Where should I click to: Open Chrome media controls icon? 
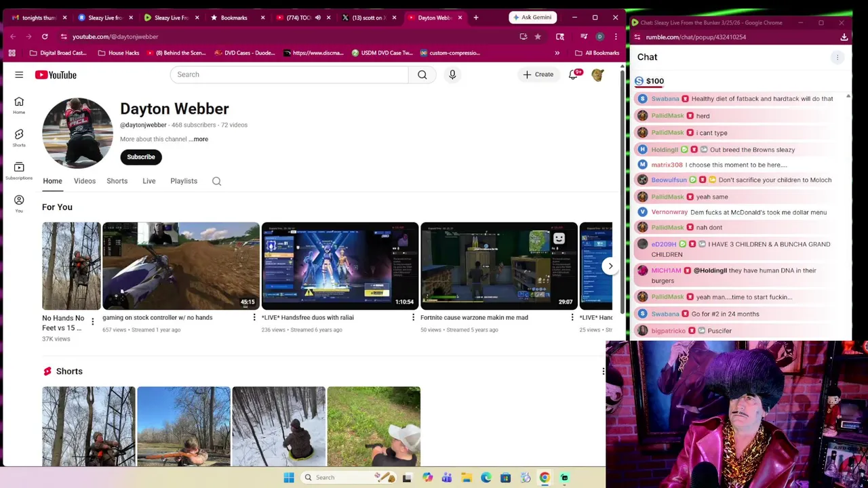[584, 37]
